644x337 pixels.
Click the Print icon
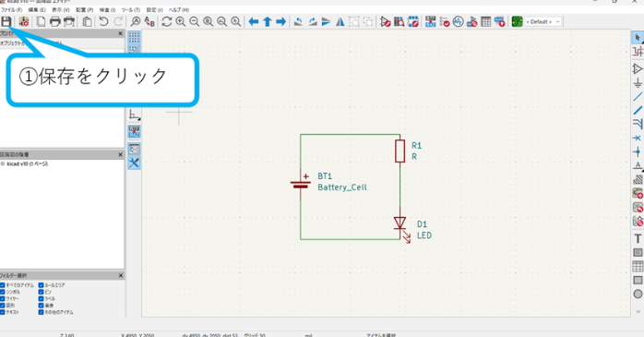coord(55,21)
